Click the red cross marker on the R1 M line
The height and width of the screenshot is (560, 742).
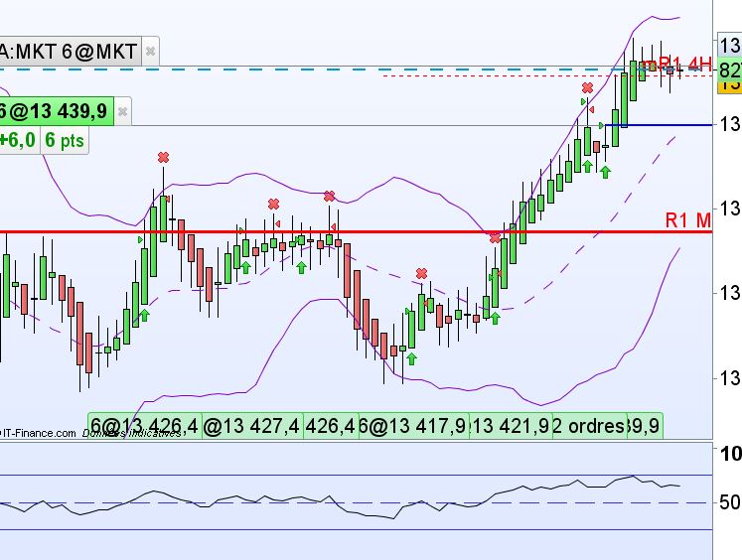(x=495, y=238)
